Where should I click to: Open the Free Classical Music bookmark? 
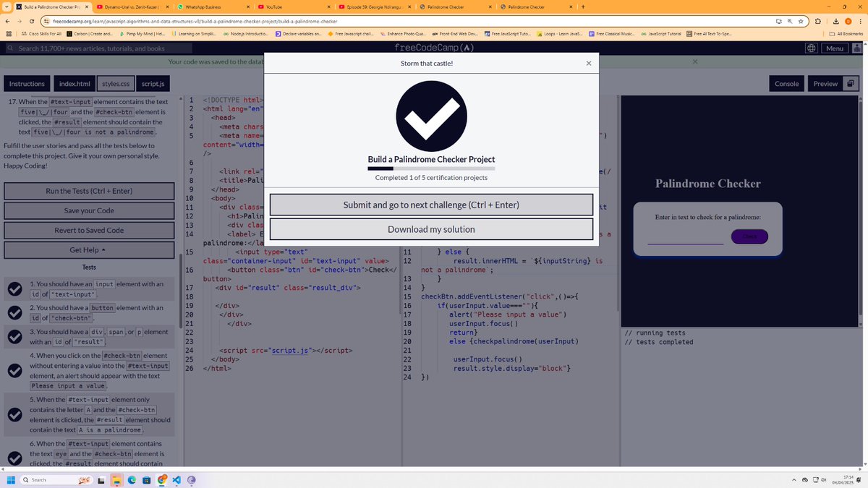611,34
